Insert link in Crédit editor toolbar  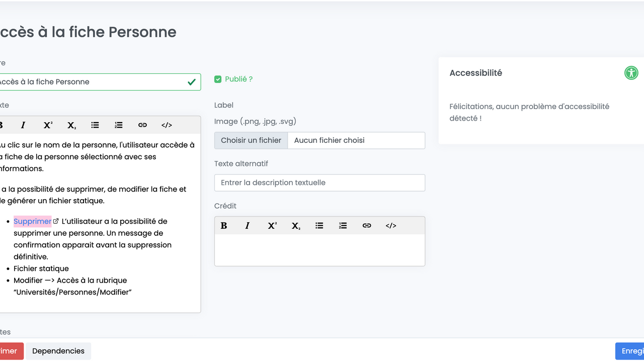[x=367, y=226]
